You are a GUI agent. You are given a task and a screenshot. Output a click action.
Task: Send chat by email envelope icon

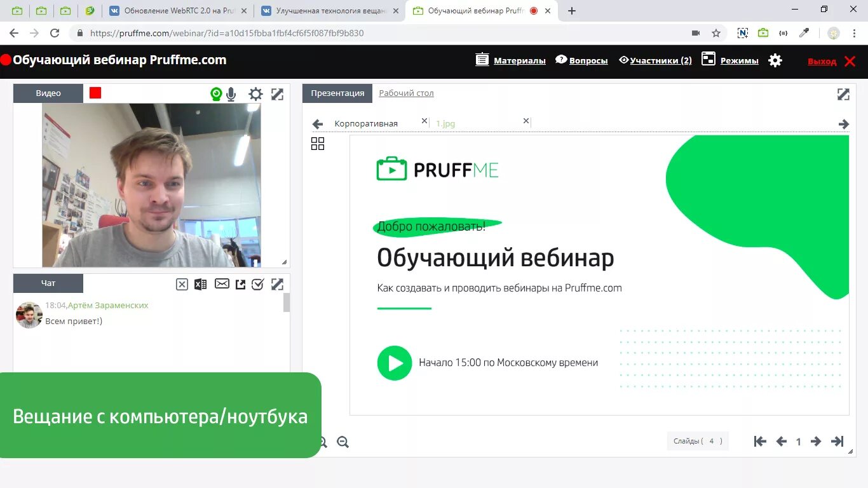pos(222,284)
